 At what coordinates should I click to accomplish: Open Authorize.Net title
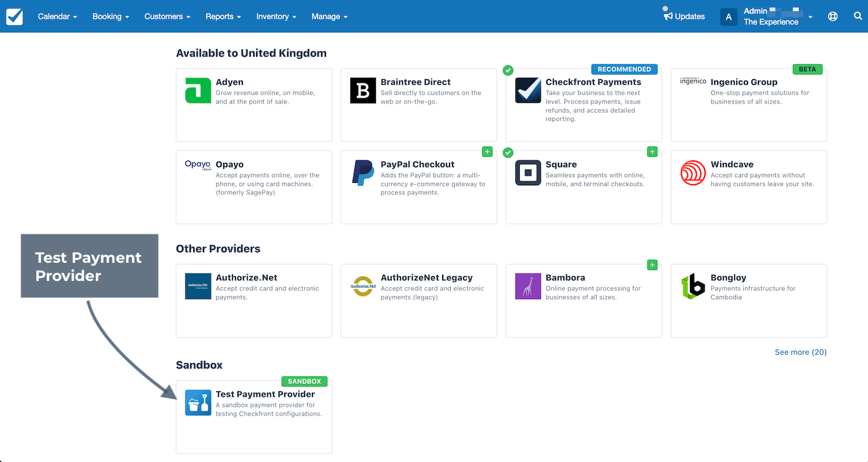[247, 277]
